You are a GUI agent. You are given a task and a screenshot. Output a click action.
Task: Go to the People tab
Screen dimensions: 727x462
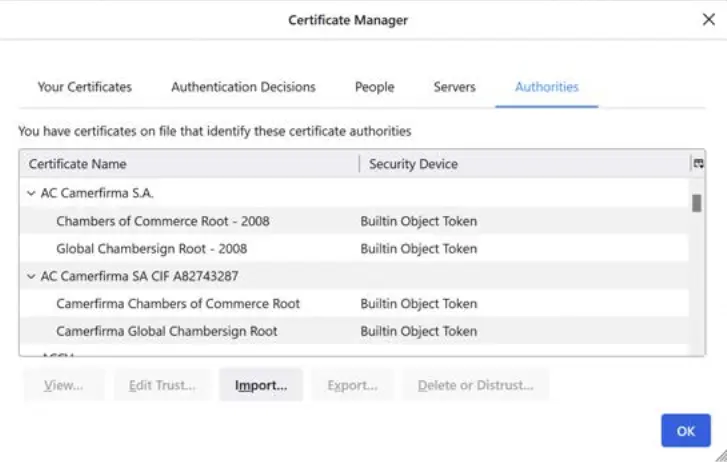374,87
